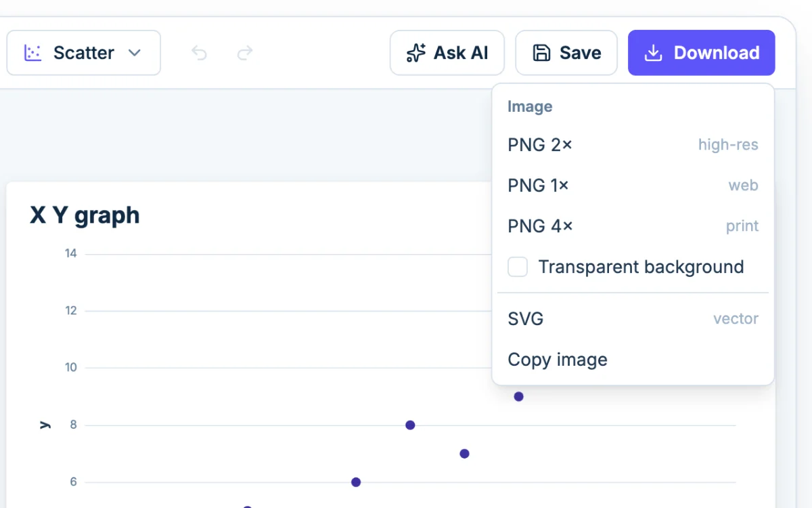
Task: Click the 12 axis tick label
Action: (x=71, y=311)
